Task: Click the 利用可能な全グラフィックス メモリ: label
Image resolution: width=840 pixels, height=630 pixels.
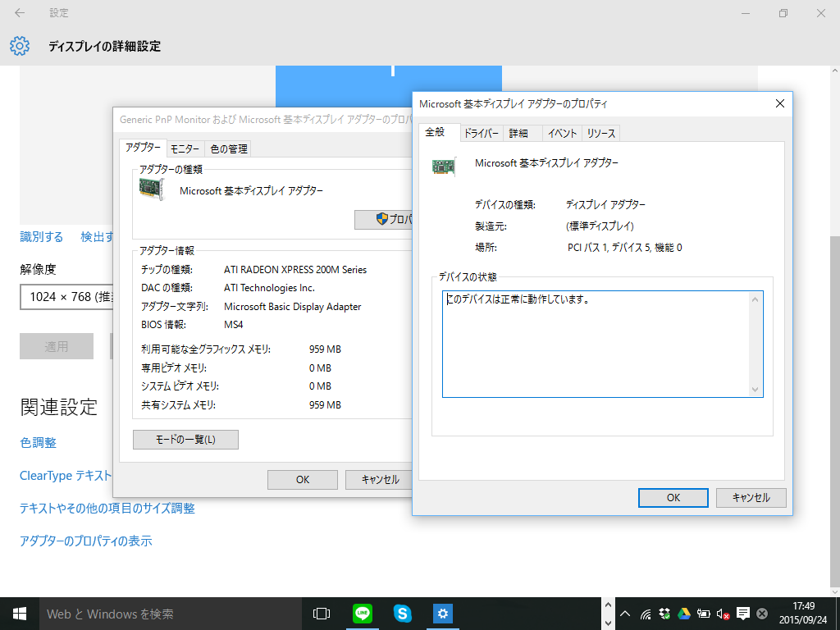Action: click(x=206, y=349)
